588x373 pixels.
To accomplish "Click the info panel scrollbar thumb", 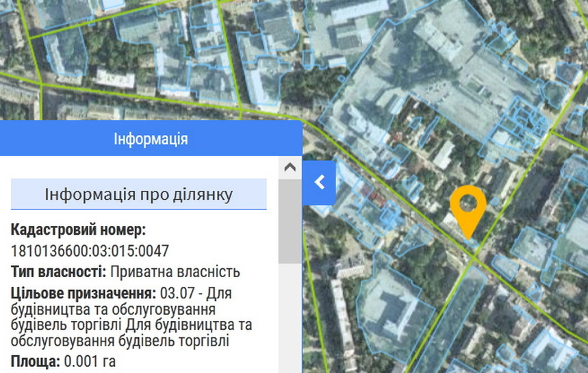I will tap(290, 220).
